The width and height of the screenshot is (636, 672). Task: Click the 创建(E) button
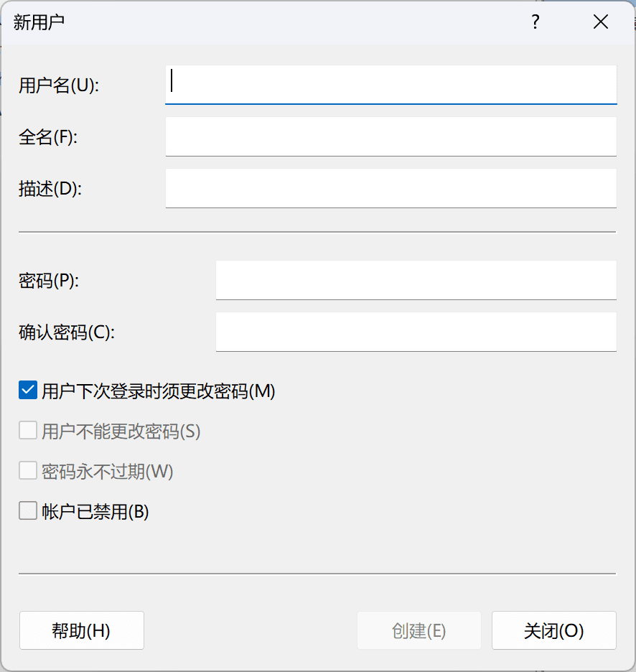418,630
